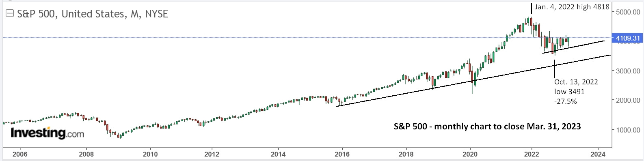The width and height of the screenshot is (644, 161).
Task: Click the 5000.00 price axis label
Action: click(x=628, y=12)
